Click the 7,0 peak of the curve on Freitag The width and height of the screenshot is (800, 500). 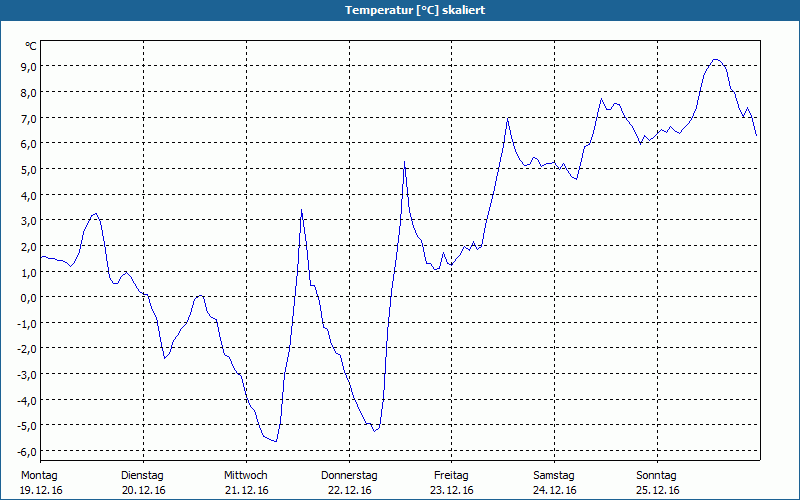pyautogui.click(x=508, y=118)
